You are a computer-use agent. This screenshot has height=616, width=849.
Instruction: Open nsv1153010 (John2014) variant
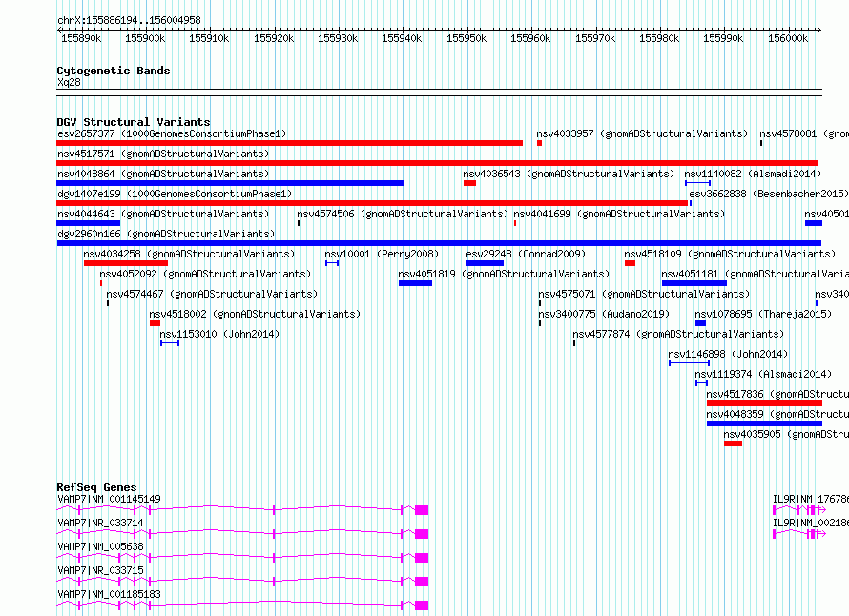(x=219, y=334)
